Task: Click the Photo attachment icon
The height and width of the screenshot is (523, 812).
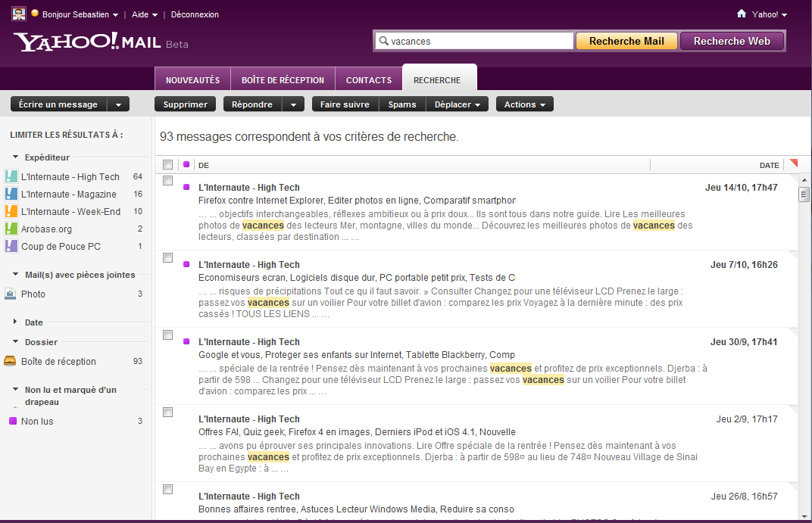Action: pyautogui.click(x=11, y=294)
